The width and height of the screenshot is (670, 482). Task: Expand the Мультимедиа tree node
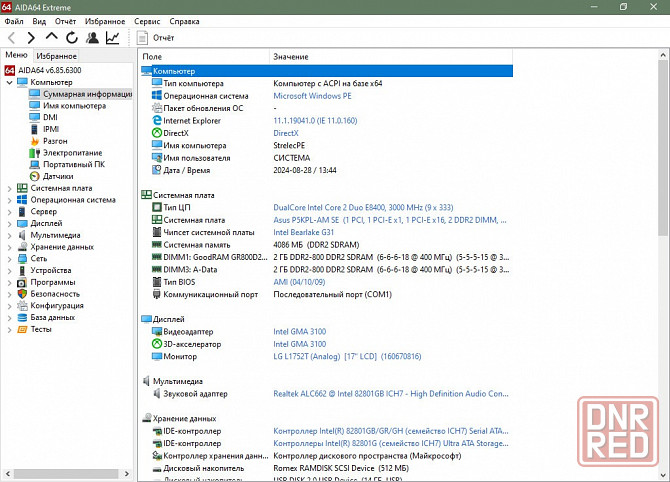click(x=9, y=235)
